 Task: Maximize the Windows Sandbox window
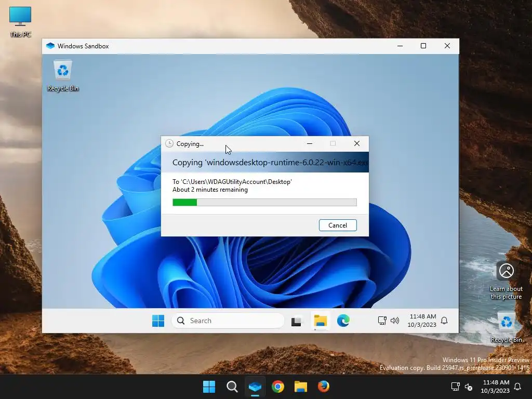pos(423,46)
